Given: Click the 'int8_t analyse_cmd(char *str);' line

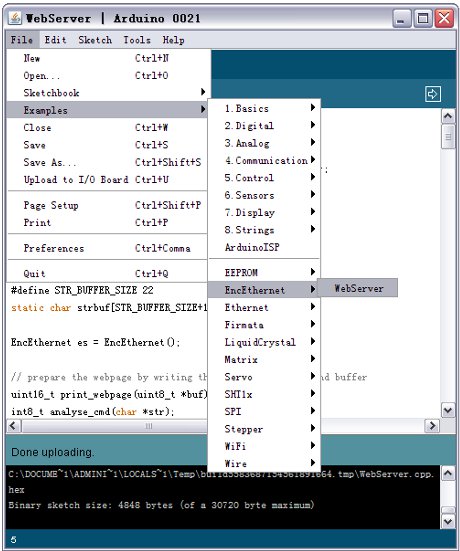Looking at the screenshot, I should (92, 411).
